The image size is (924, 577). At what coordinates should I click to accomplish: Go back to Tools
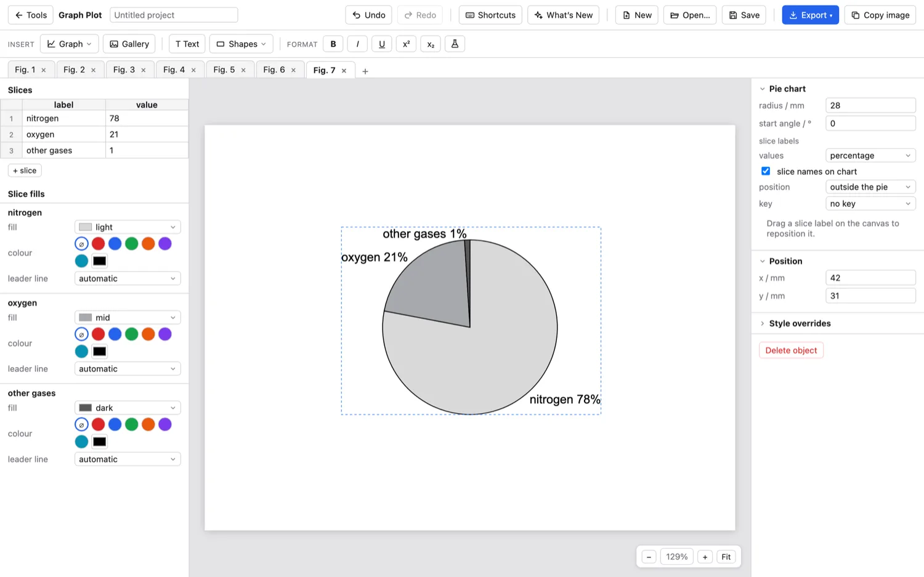pos(31,15)
